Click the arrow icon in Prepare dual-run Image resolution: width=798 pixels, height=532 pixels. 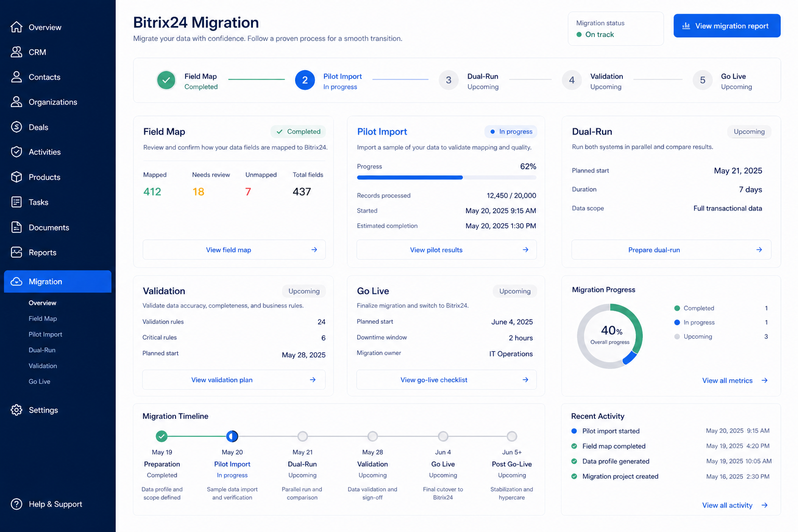(x=760, y=250)
